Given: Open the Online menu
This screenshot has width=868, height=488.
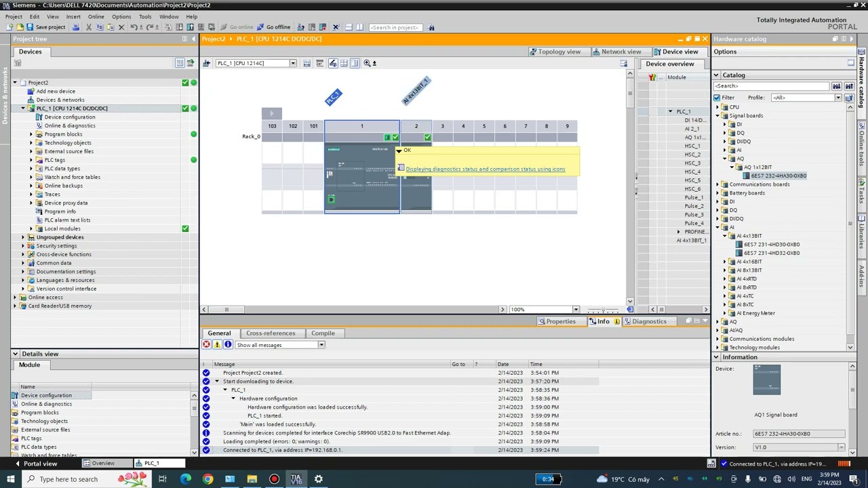Looking at the screenshot, I should click(x=96, y=16).
